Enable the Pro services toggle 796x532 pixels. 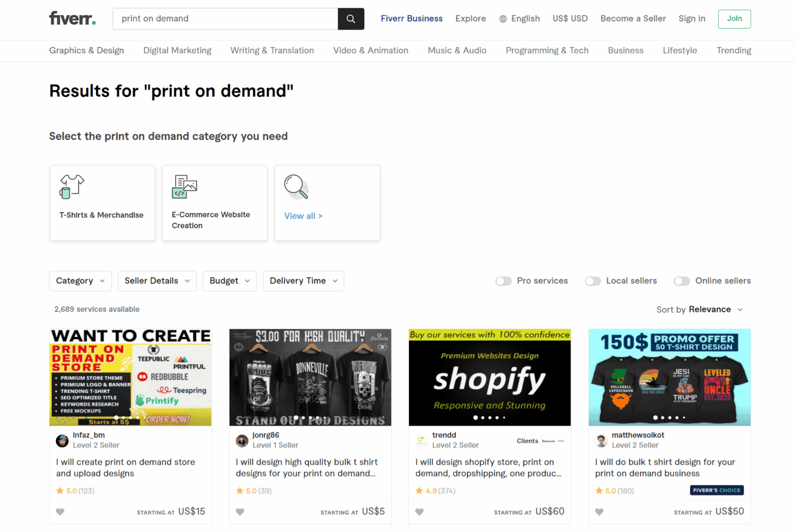[503, 281]
